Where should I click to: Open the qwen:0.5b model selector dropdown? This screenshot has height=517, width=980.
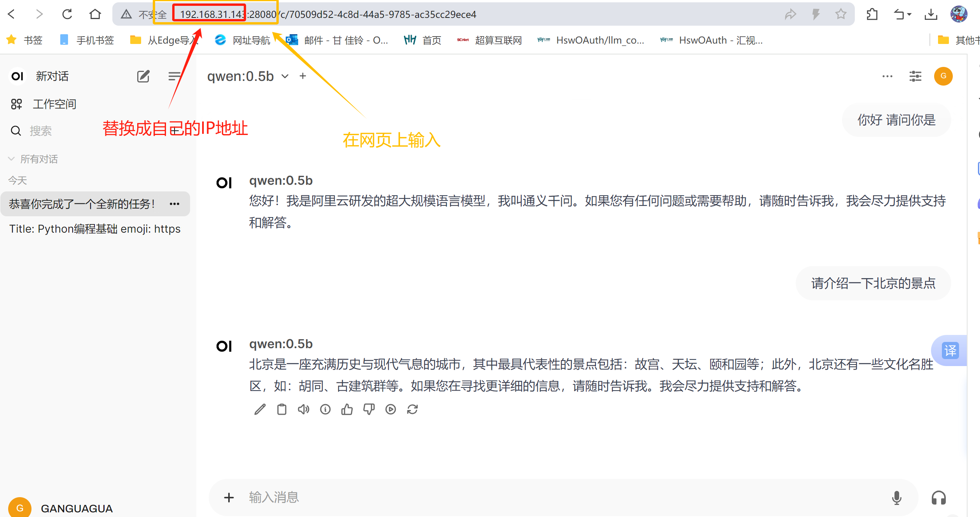pos(248,76)
